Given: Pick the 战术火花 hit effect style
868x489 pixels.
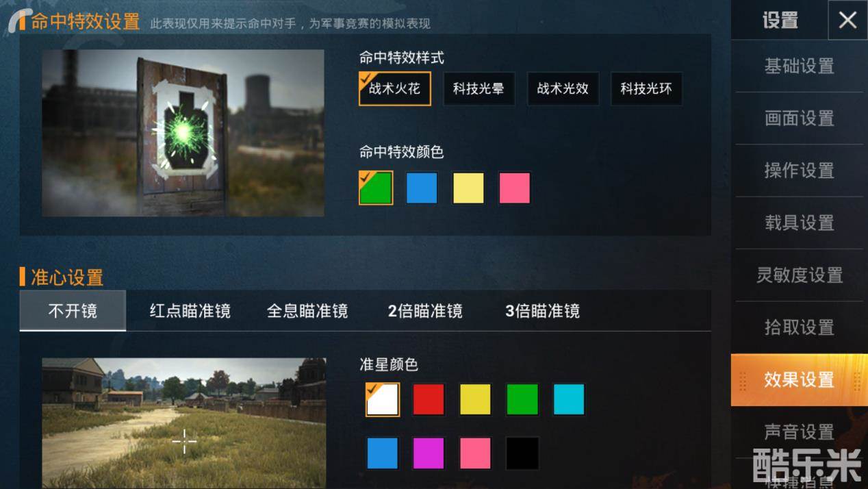Looking at the screenshot, I should click(x=395, y=88).
